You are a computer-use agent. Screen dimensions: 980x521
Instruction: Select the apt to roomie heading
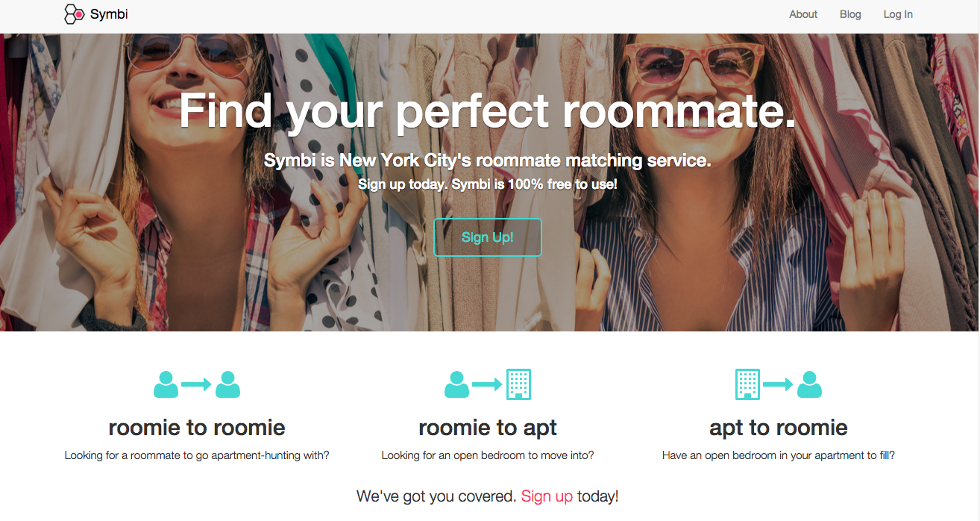pos(779,428)
